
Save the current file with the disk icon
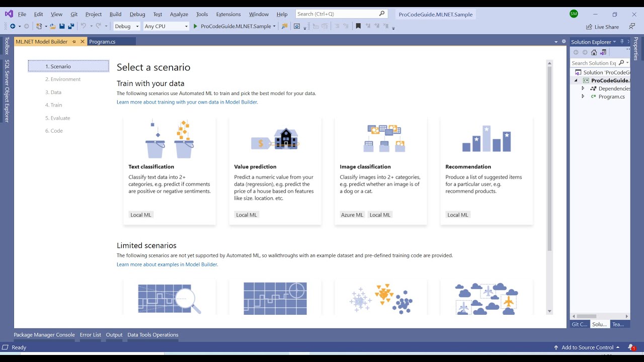(x=62, y=26)
